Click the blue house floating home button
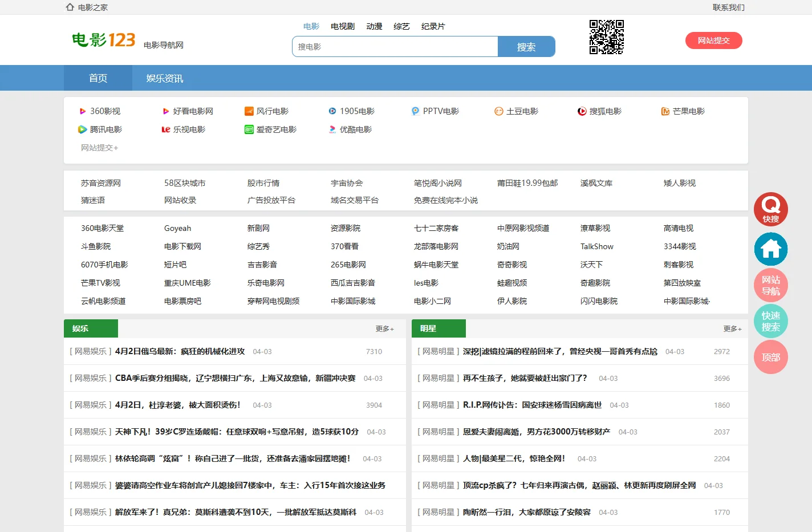This screenshot has height=532, width=812. tap(771, 249)
